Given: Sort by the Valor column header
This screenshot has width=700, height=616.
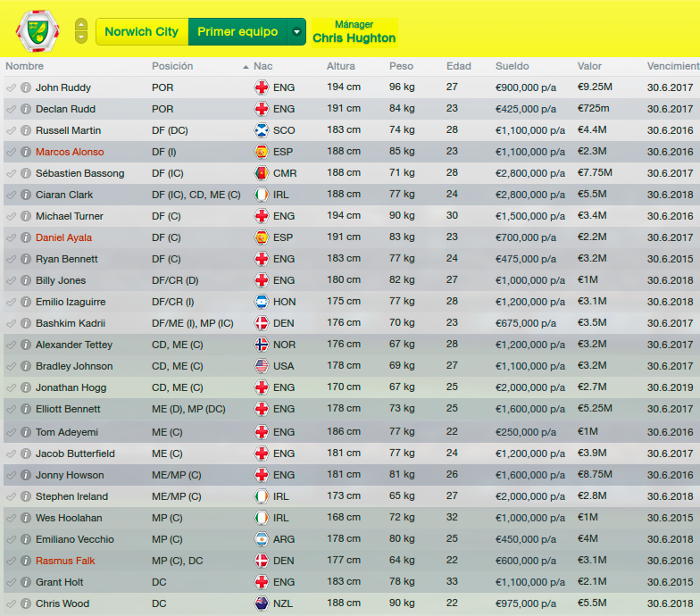Looking at the screenshot, I should tap(589, 66).
